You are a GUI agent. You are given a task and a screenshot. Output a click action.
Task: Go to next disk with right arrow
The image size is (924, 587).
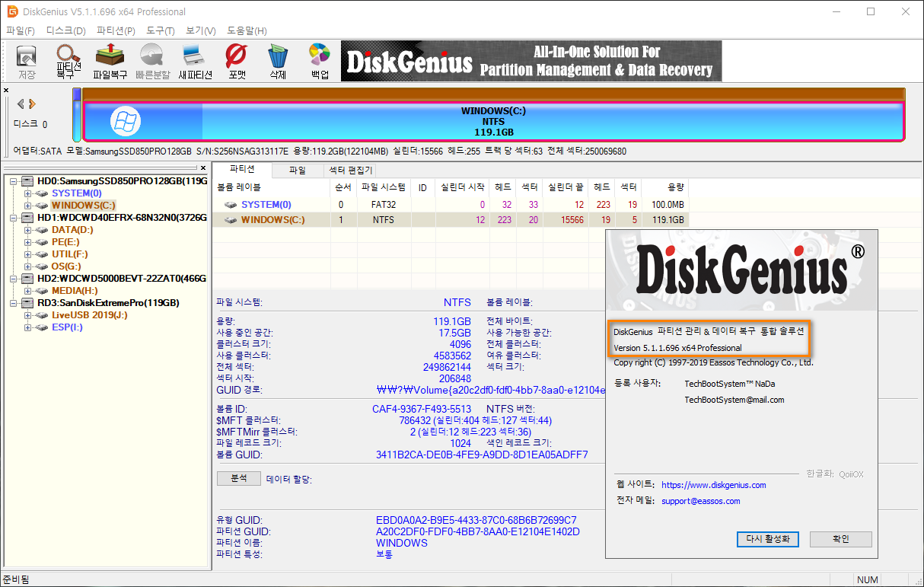pyautogui.click(x=32, y=104)
